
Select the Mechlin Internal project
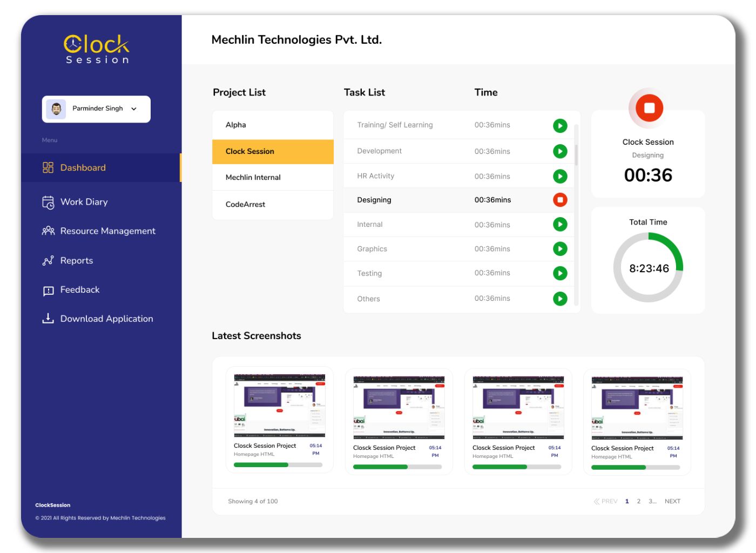coord(273,177)
